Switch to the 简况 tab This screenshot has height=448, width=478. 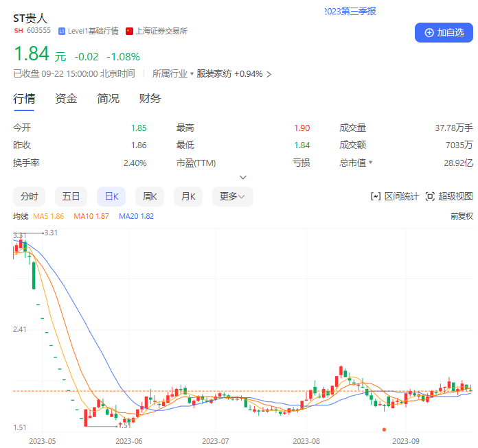point(108,99)
